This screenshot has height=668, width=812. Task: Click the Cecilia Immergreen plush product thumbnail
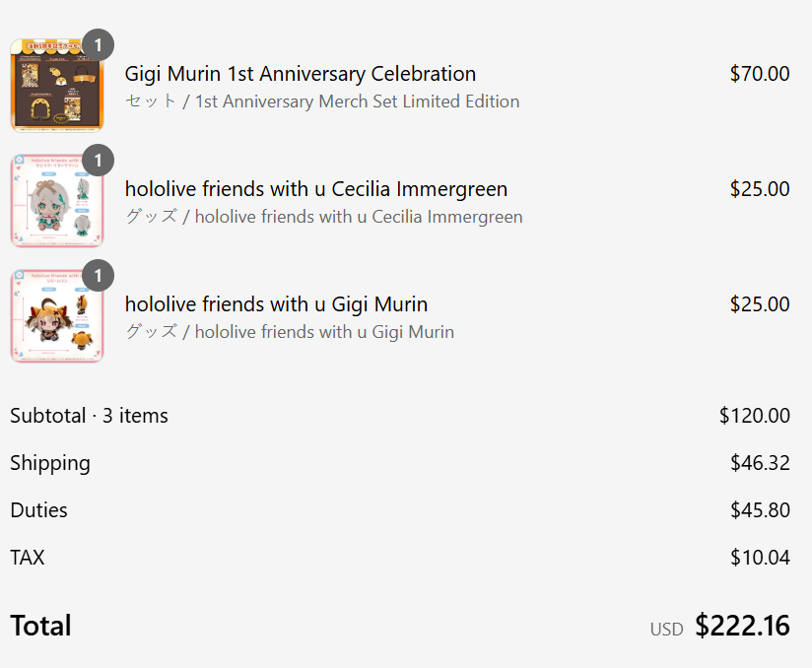click(x=57, y=201)
